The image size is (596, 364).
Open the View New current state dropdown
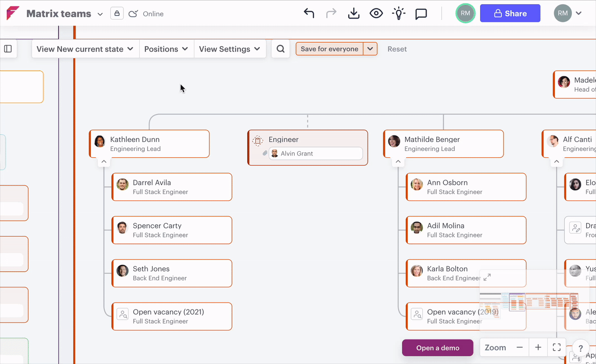85,49
